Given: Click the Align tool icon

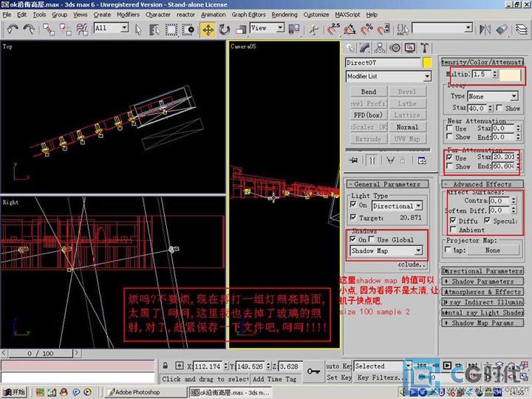Looking at the screenshot, I should pos(502,30).
